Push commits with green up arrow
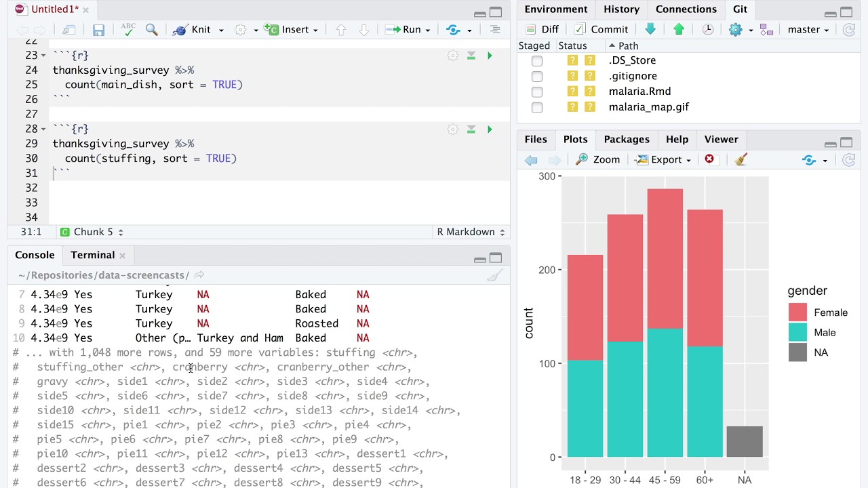868x488 pixels. click(x=679, y=29)
